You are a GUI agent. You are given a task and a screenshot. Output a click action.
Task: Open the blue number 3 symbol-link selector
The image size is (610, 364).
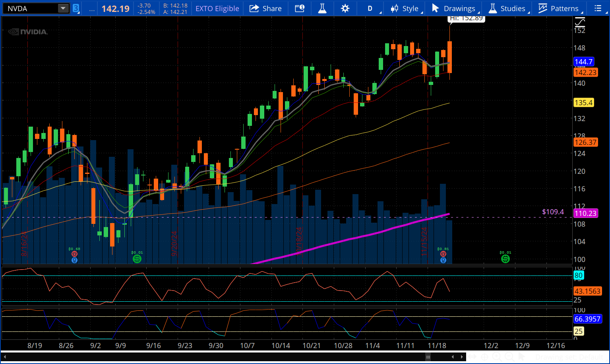click(76, 8)
